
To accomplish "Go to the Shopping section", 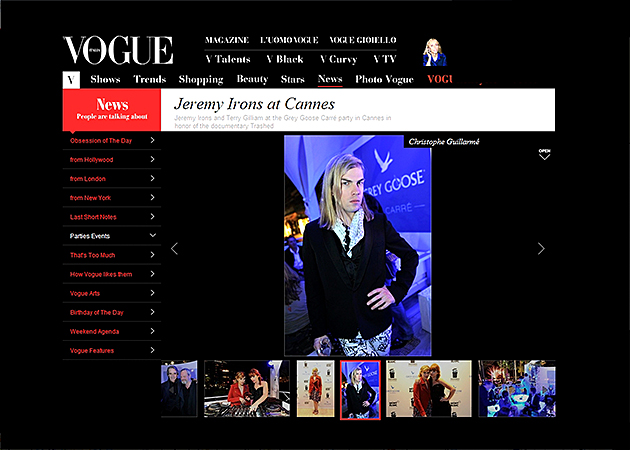I will 201,79.
